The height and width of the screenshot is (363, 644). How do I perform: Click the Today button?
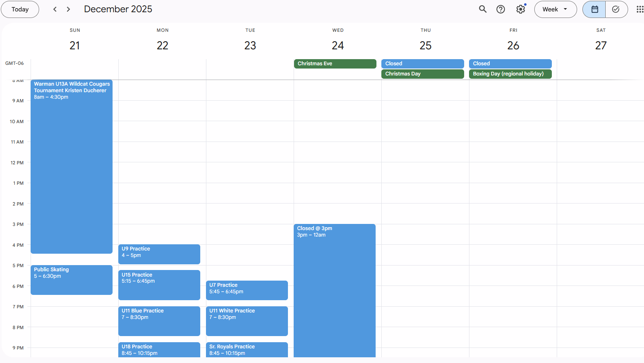click(x=20, y=9)
